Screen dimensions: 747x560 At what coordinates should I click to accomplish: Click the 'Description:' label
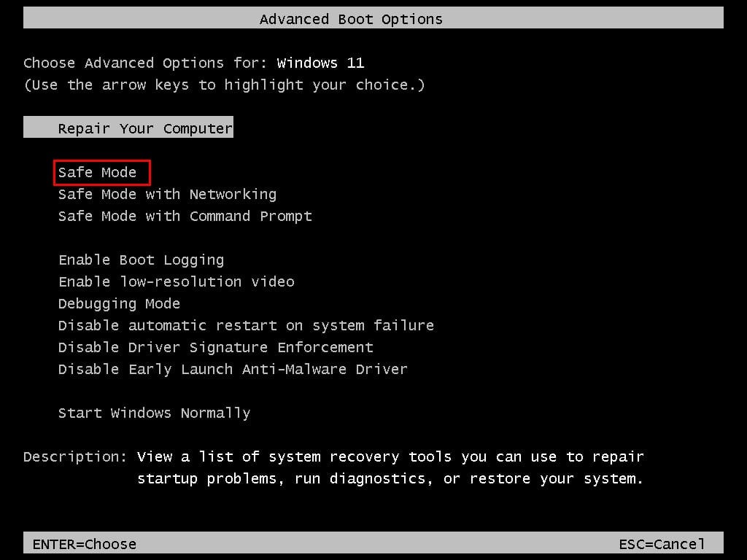pos(75,457)
